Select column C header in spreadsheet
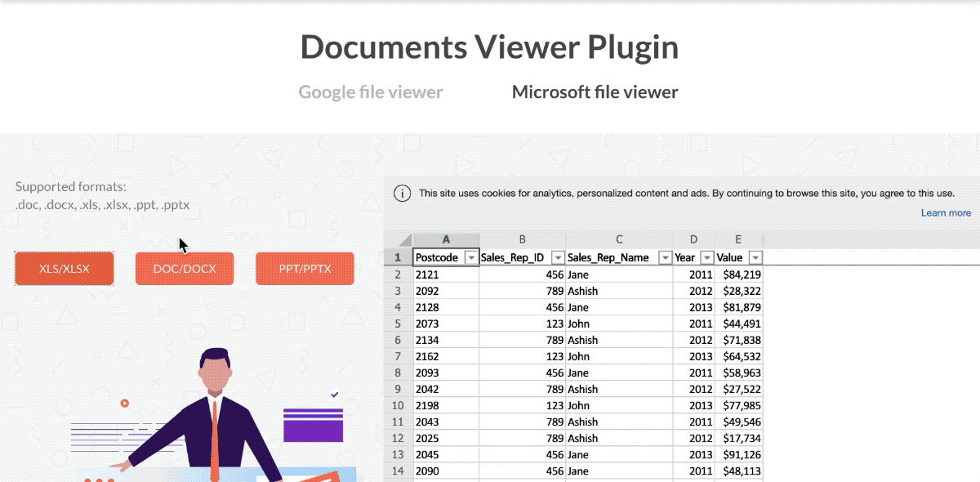Viewport: 980px width, 482px height. pyautogui.click(x=619, y=239)
